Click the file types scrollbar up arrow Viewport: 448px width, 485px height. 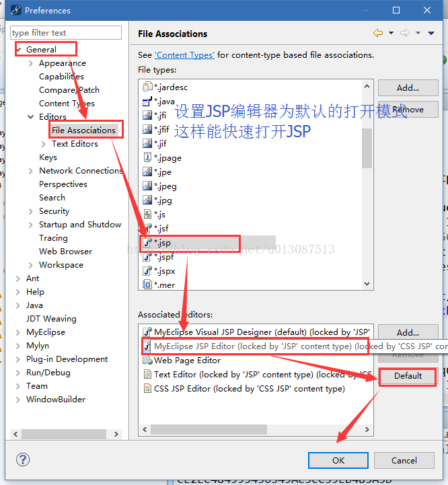367,86
